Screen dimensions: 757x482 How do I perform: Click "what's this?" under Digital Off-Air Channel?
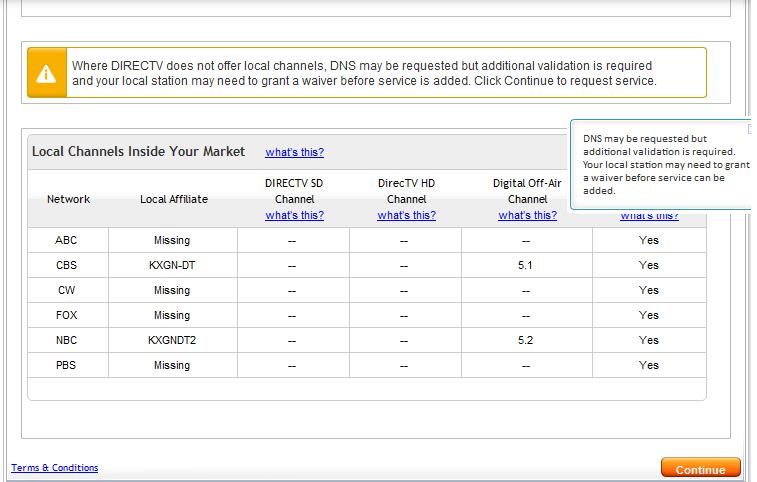tap(527, 215)
